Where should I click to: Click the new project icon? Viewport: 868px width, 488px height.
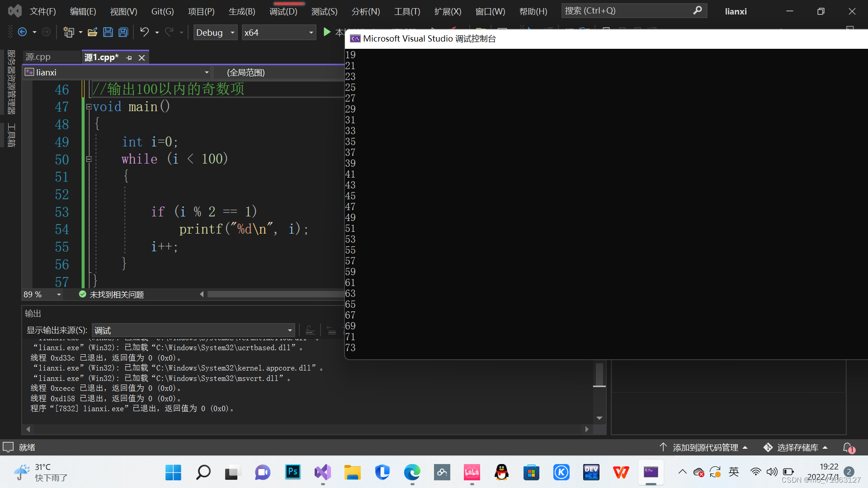tap(69, 32)
